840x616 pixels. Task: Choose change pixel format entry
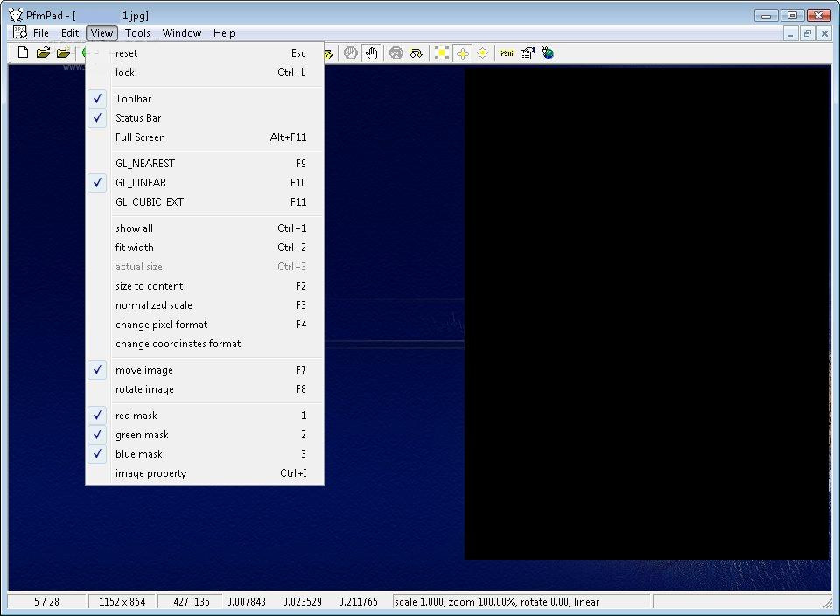[x=205, y=325]
